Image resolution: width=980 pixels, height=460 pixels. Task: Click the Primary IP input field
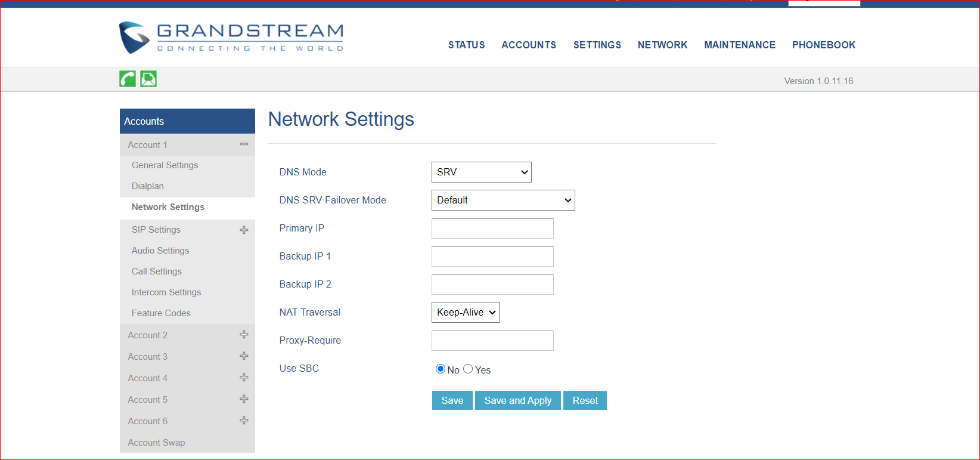pos(492,229)
